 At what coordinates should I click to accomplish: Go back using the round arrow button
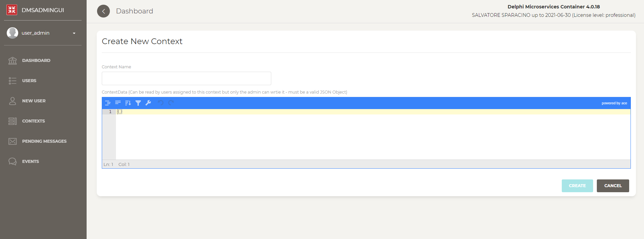click(x=103, y=11)
